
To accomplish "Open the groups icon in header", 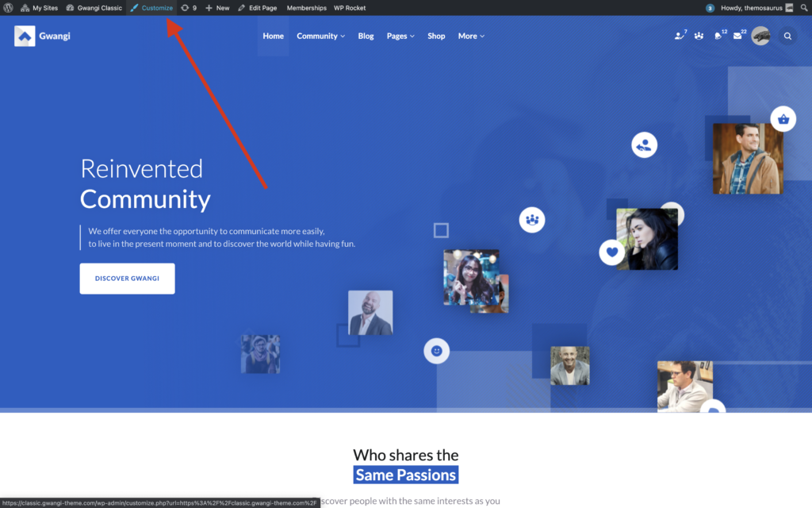I will pos(699,36).
